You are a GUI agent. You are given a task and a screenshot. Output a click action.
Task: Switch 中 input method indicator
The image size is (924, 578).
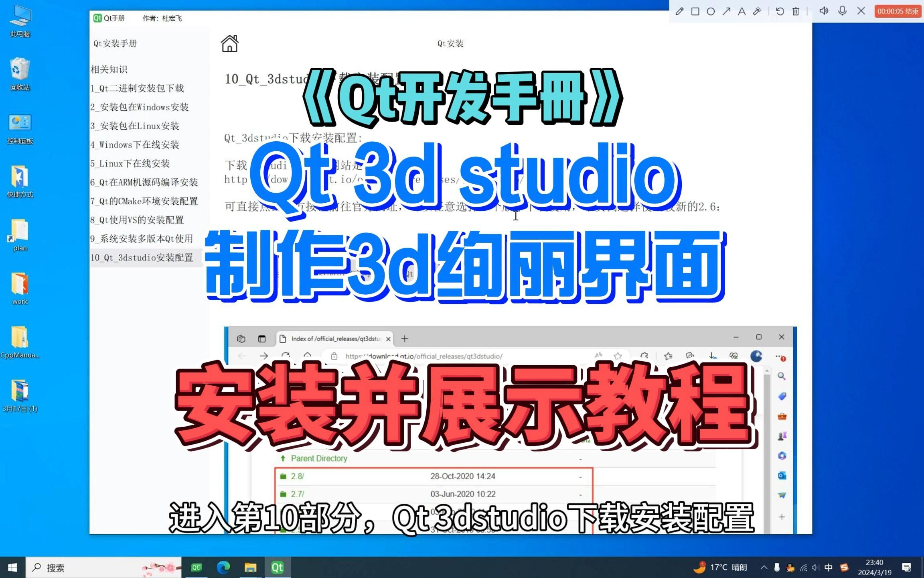829,568
